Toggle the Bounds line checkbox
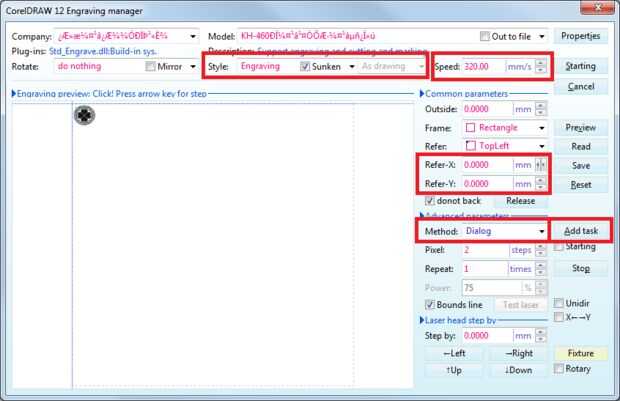Viewport: 620px width, 401px height. point(430,305)
